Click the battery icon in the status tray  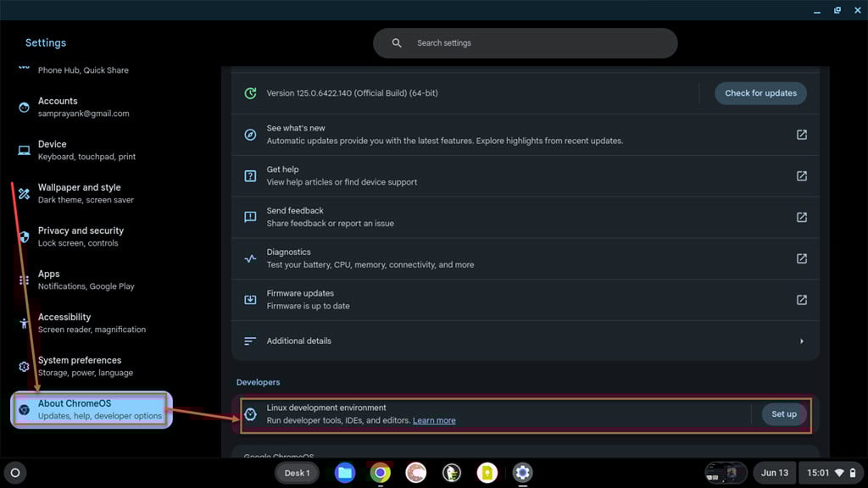[x=853, y=473]
